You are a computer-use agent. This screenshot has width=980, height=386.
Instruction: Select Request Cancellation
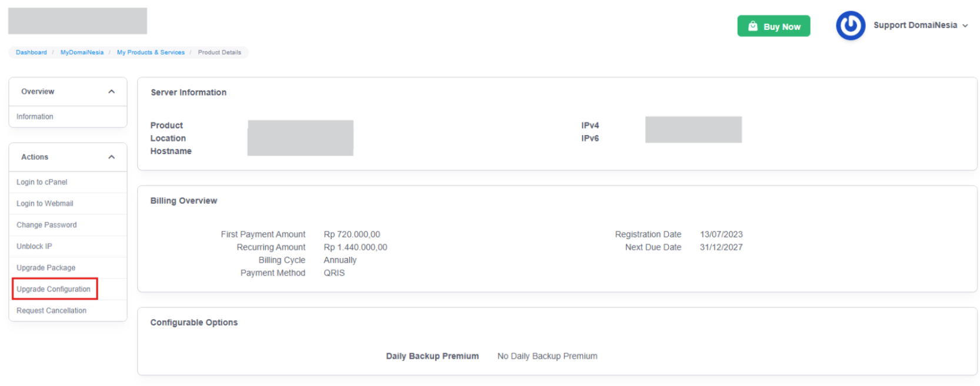[x=51, y=310]
